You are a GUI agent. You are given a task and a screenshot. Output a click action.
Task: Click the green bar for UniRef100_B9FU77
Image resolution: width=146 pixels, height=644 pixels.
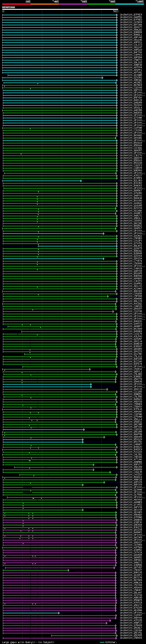tap(48, 465)
